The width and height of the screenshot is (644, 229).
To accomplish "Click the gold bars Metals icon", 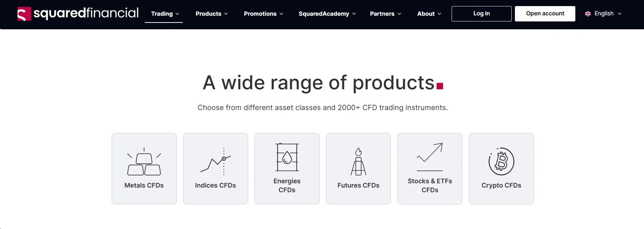I will tap(144, 161).
